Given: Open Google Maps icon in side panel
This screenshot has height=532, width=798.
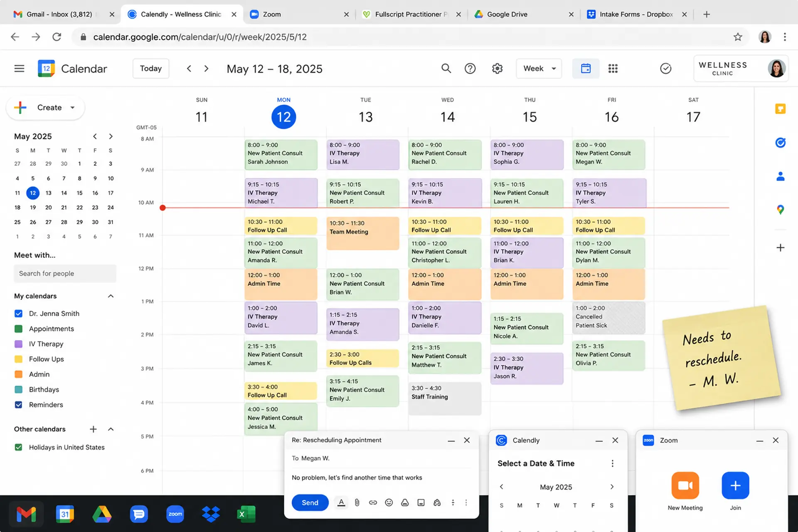Looking at the screenshot, I should [781, 210].
